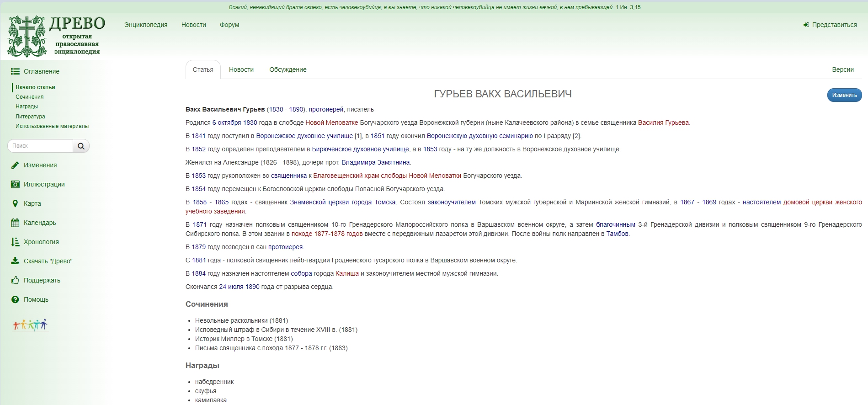Click the download icon beside Скачать "Древо"
This screenshot has height=405, width=868.
[x=15, y=261]
